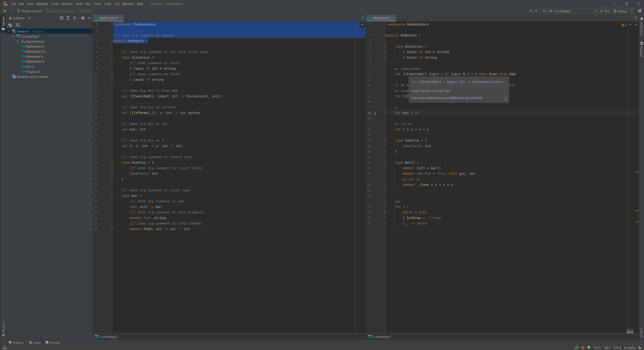
Task: Click the lightbulb quick-fix icon on line 14
Action: point(375,113)
